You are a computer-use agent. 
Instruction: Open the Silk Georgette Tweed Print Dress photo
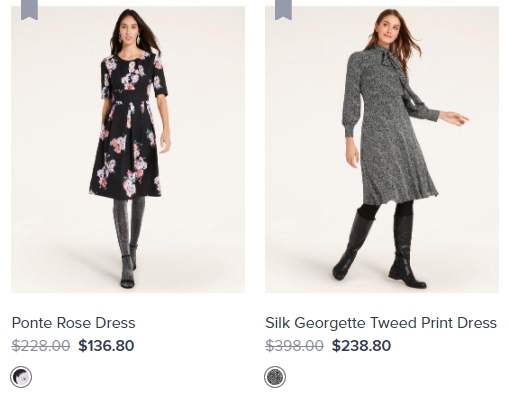click(382, 149)
